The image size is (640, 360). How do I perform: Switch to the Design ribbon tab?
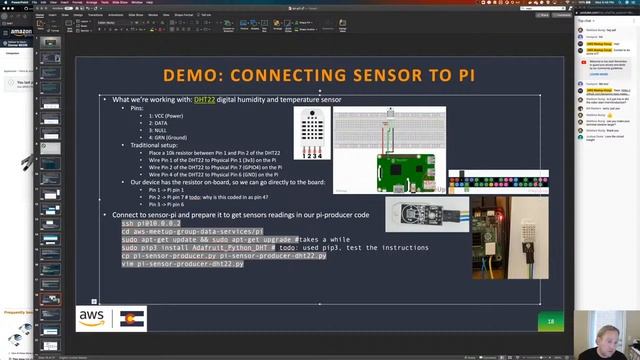pos(78,15)
